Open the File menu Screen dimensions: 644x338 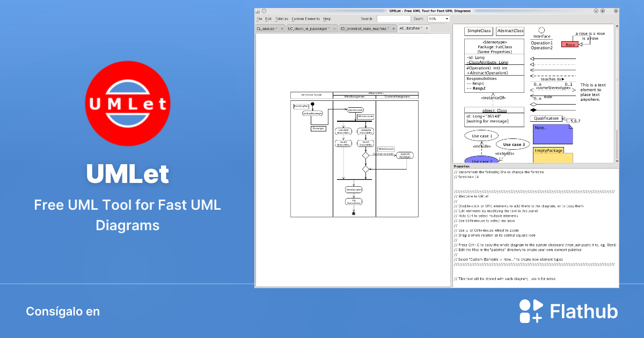(x=259, y=18)
